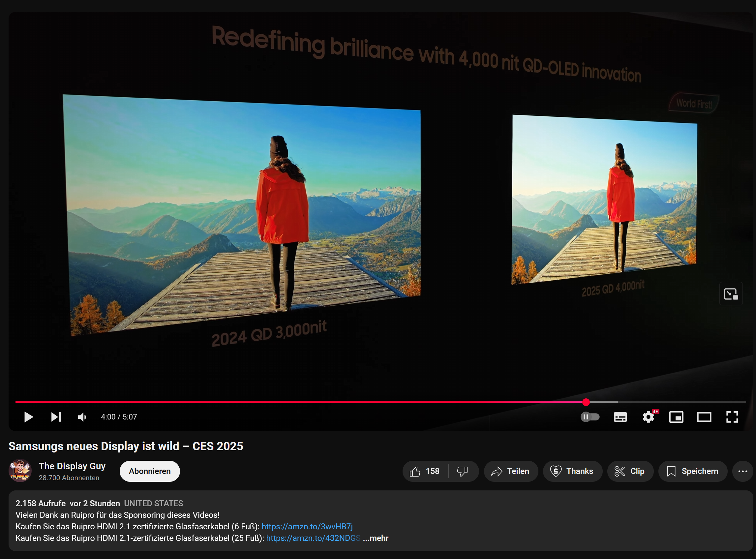Click the overlay expand icon on video

731,294
